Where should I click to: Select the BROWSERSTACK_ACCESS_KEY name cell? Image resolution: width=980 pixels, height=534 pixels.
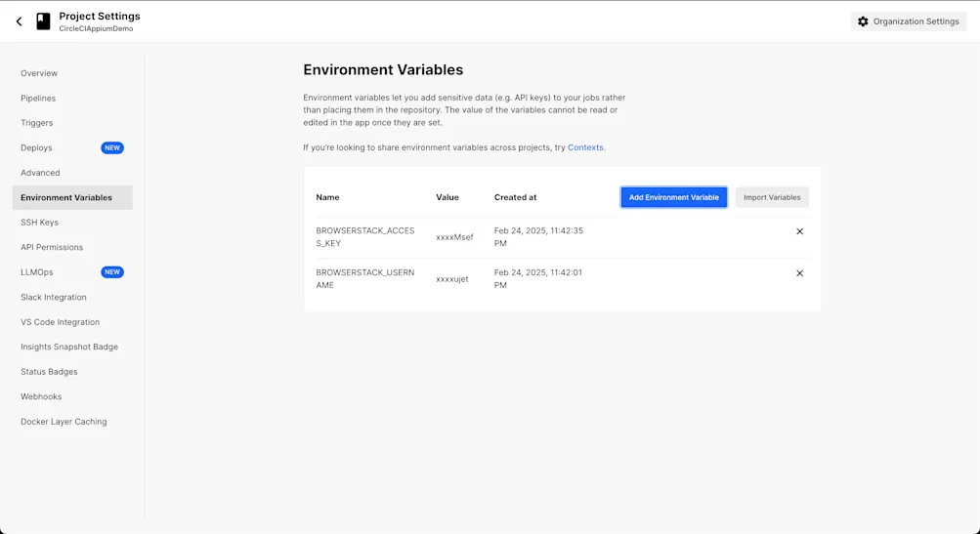365,236
